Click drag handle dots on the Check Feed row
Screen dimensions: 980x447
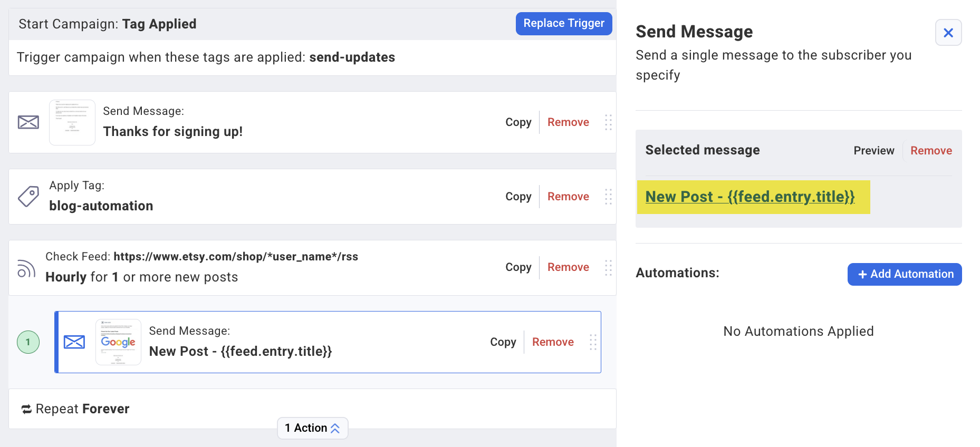click(608, 268)
